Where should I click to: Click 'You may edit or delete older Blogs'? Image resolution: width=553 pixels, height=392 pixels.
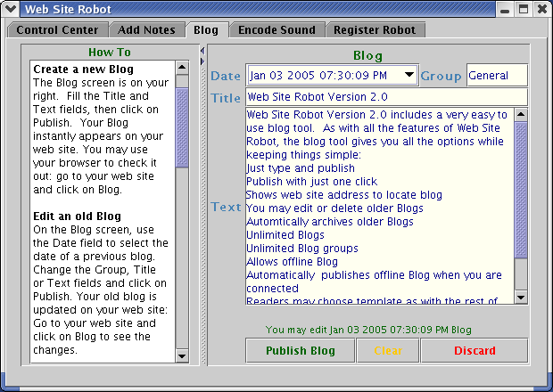click(x=334, y=208)
